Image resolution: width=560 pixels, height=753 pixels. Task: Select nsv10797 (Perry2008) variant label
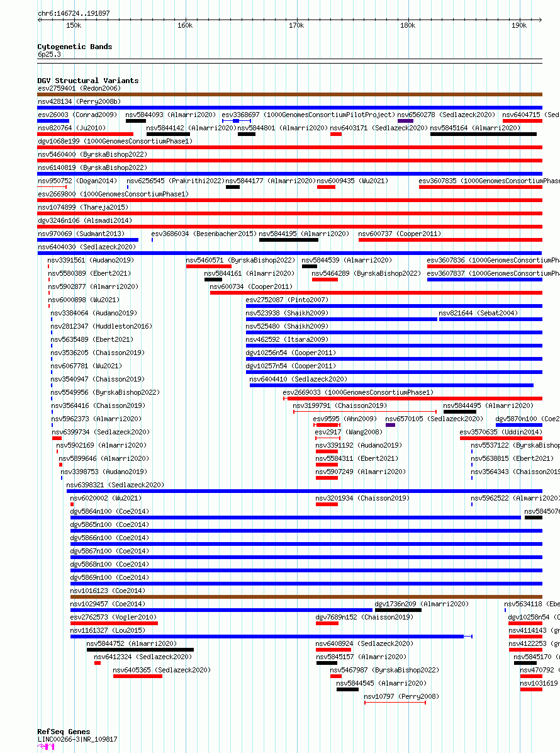coord(401,696)
